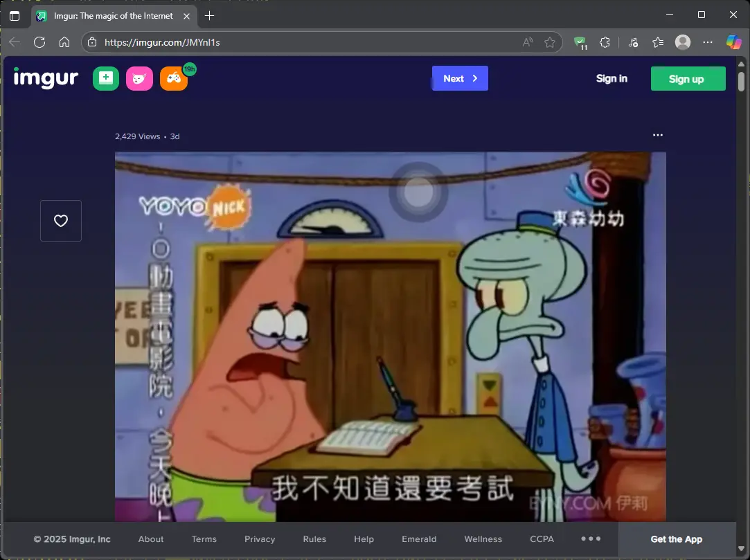The width and height of the screenshot is (750, 560).
Task: Open the Wellness footer link
Action: [x=483, y=539]
